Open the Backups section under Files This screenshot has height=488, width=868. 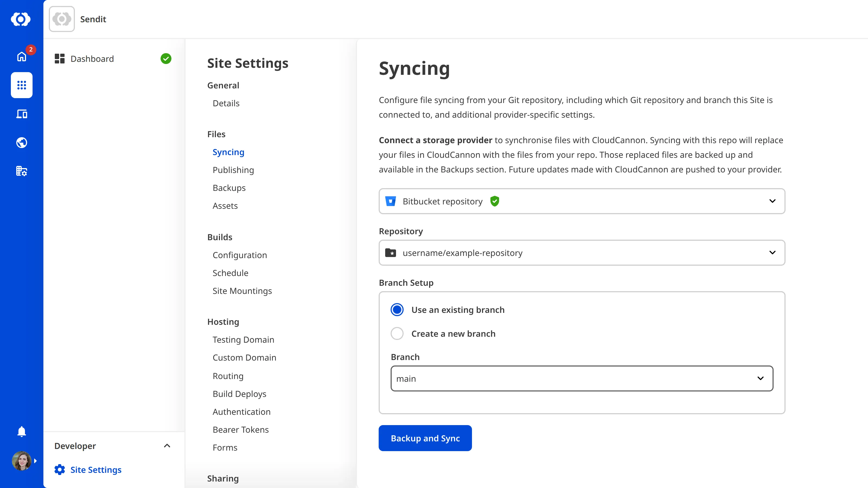point(229,188)
